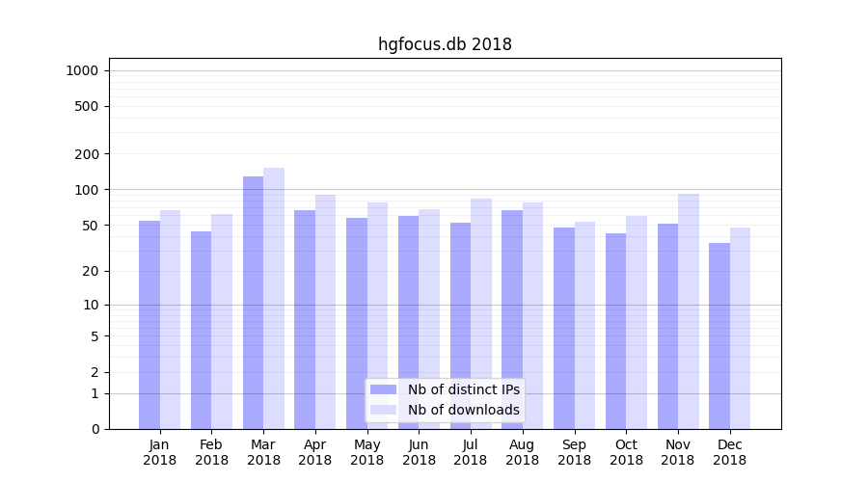
Task: Click the 100 y-axis tick label
Action: click(x=86, y=190)
